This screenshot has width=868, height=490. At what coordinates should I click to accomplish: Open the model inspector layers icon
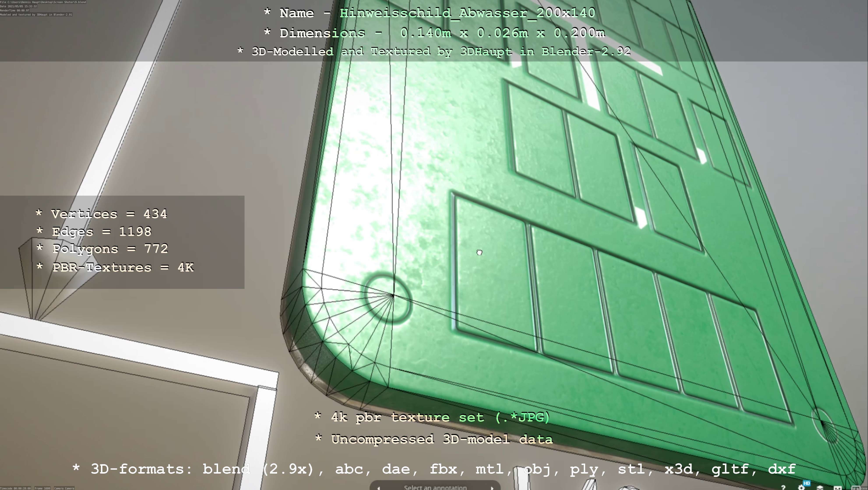[820, 488]
